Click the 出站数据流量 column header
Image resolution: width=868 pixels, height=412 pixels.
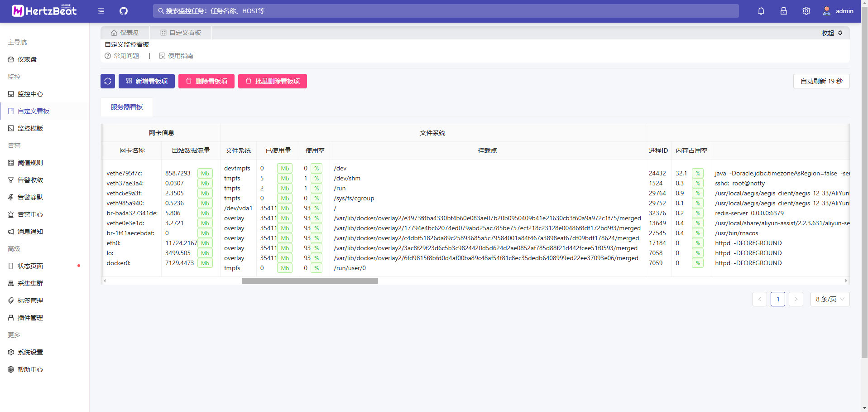pos(191,150)
